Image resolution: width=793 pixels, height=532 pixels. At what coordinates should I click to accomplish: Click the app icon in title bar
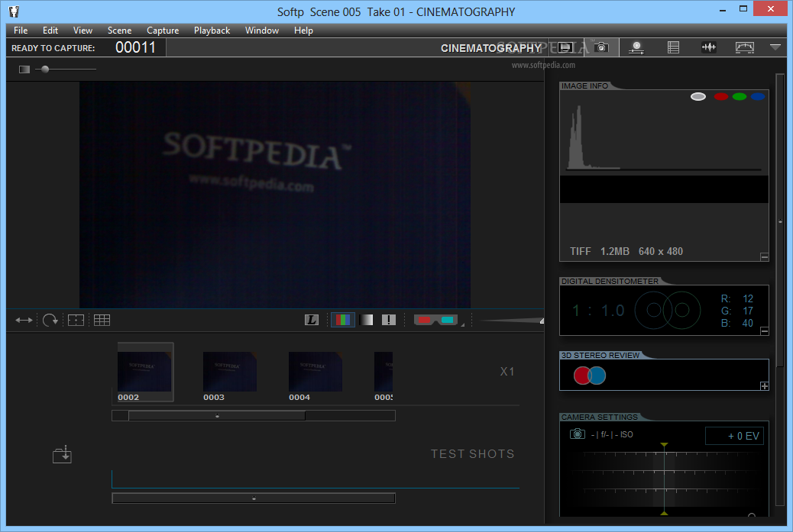15,11
